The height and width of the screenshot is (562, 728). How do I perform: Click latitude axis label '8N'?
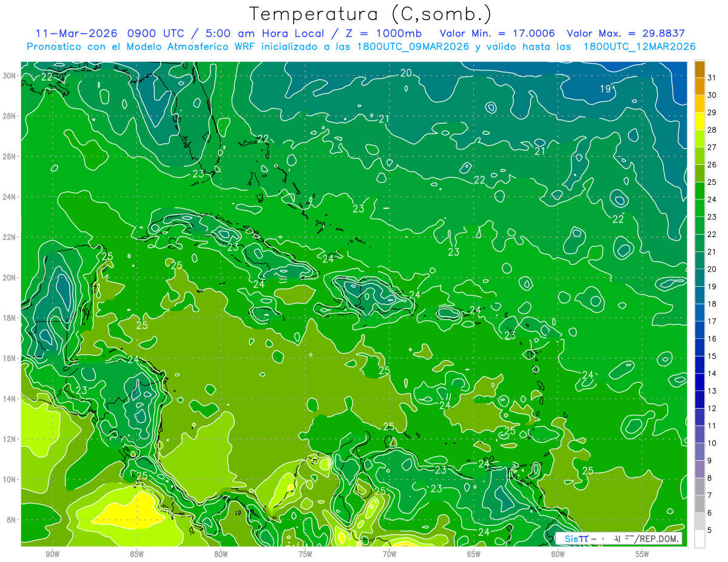12,520
